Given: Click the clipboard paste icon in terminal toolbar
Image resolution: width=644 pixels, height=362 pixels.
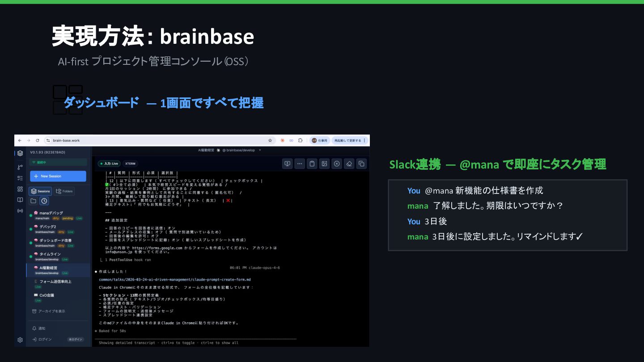Looking at the screenshot, I should click(x=312, y=164).
